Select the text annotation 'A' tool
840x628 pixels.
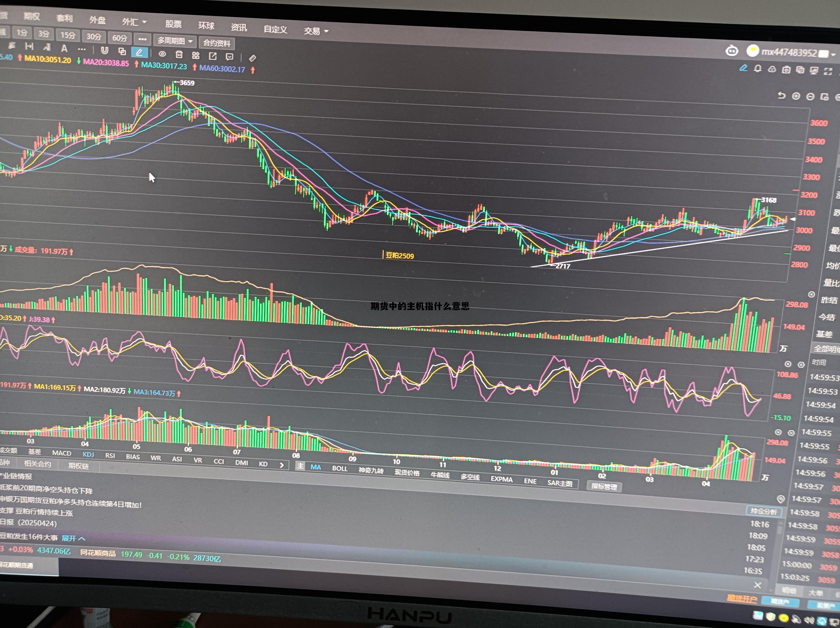[x=64, y=48]
